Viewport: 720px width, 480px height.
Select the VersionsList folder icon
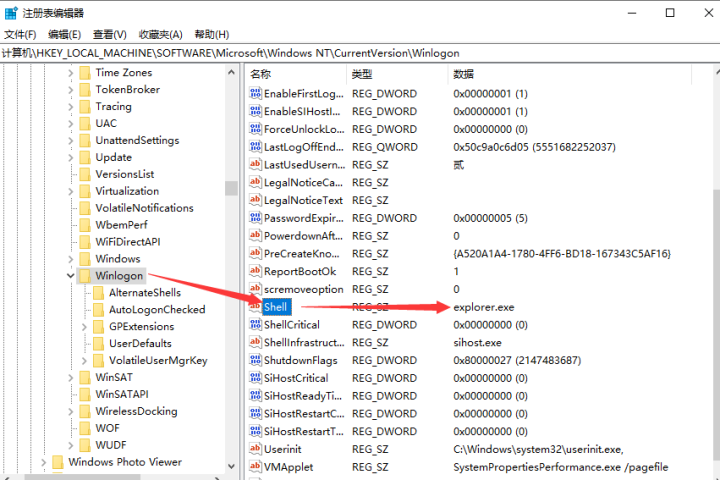click(x=85, y=175)
